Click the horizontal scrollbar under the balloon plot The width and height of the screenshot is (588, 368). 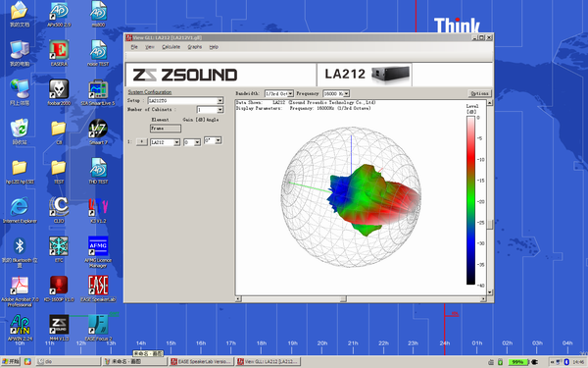361,299
